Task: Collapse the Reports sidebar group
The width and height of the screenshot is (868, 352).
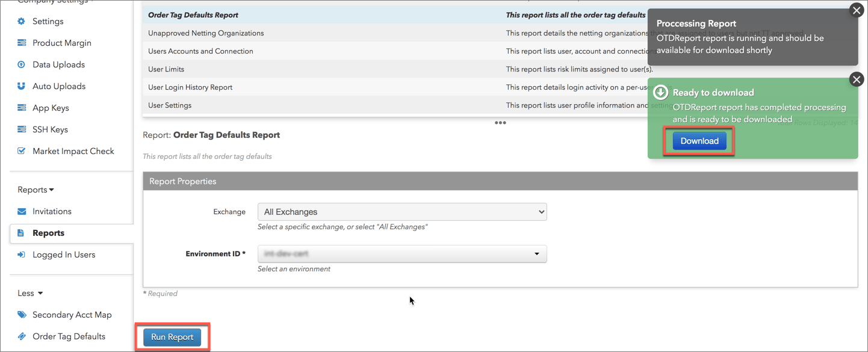Action: click(x=36, y=190)
